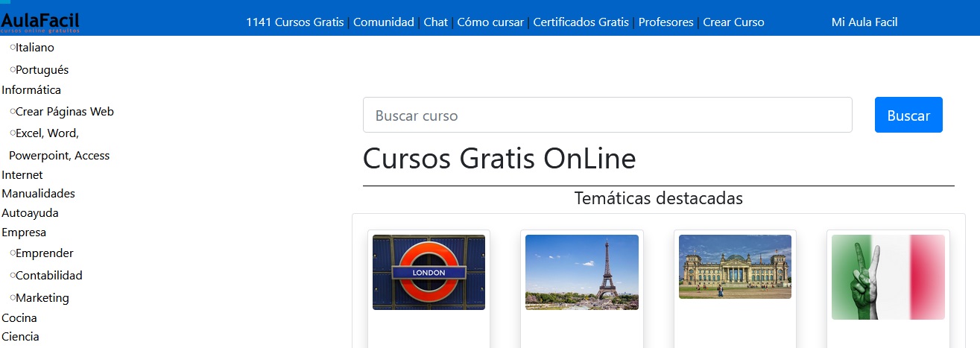980x348 pixels.
Task: Open the Profesores page
Action: click(x=666, y=22)
